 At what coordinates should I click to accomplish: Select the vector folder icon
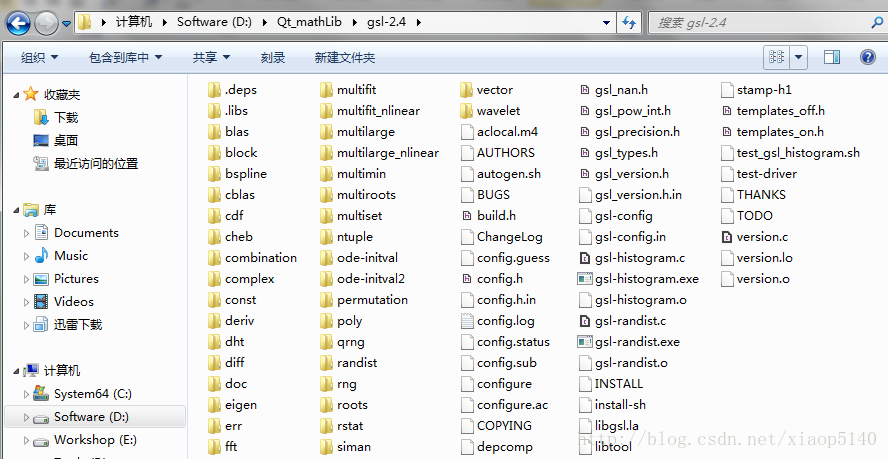467,90
